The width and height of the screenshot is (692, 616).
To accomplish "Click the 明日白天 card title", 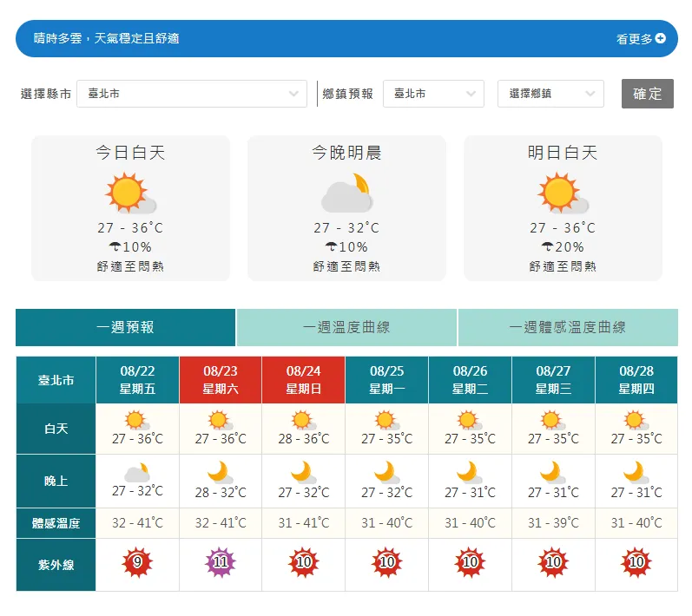I will 563,153.
